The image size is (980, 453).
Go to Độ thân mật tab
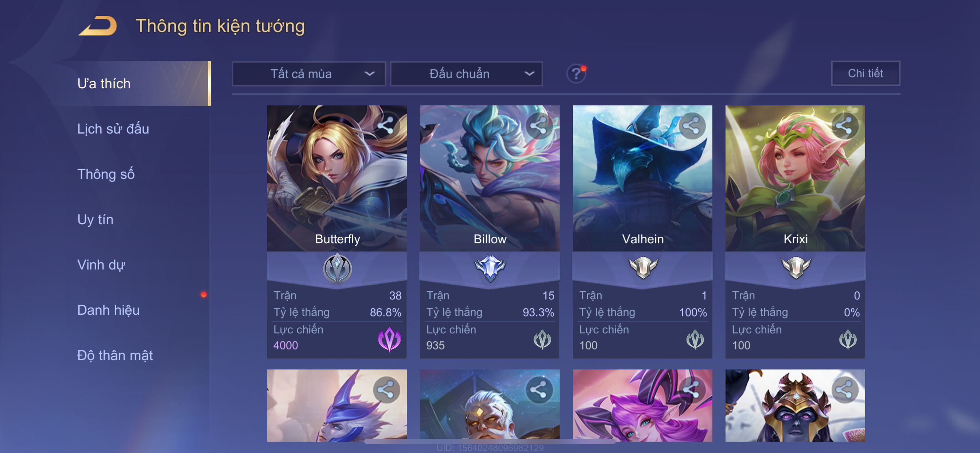(115, 355)
